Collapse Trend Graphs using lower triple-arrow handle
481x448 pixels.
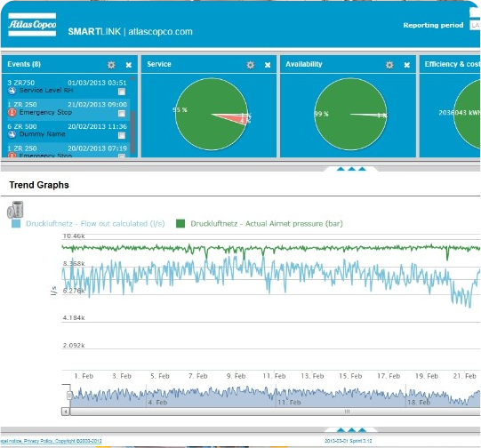pos(351,430)
